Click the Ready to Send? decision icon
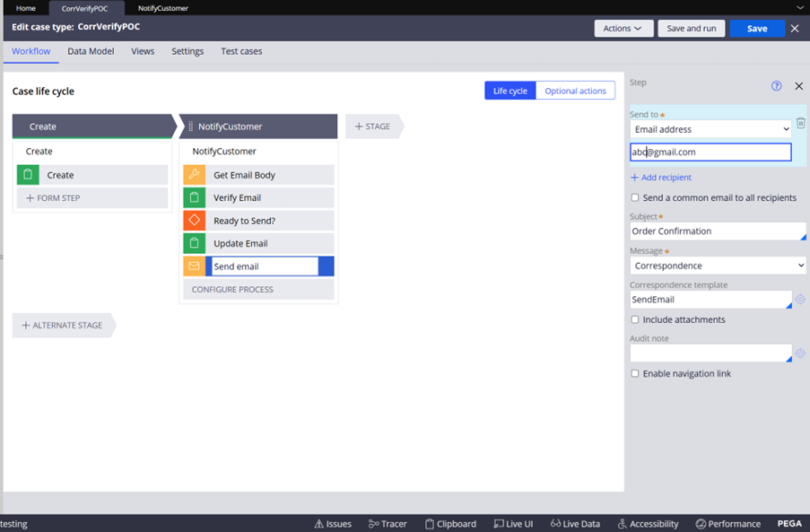Image resolution: width=810 pixels, height=532 pixels. [x=194, y=220]
